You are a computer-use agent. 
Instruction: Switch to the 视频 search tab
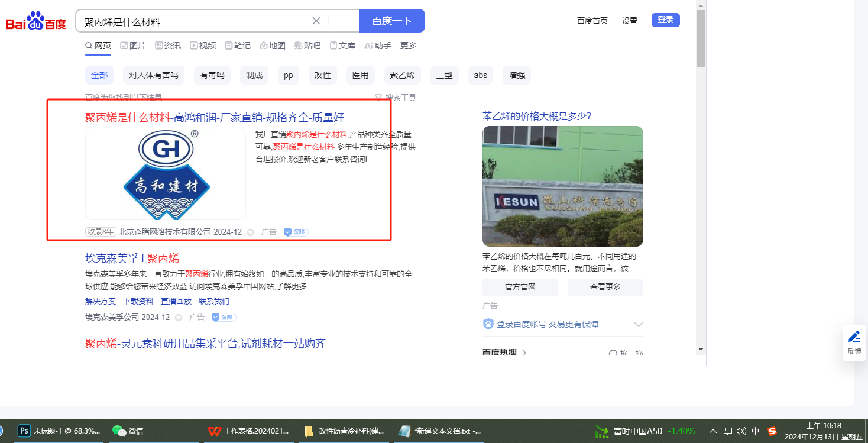(203, 46)
